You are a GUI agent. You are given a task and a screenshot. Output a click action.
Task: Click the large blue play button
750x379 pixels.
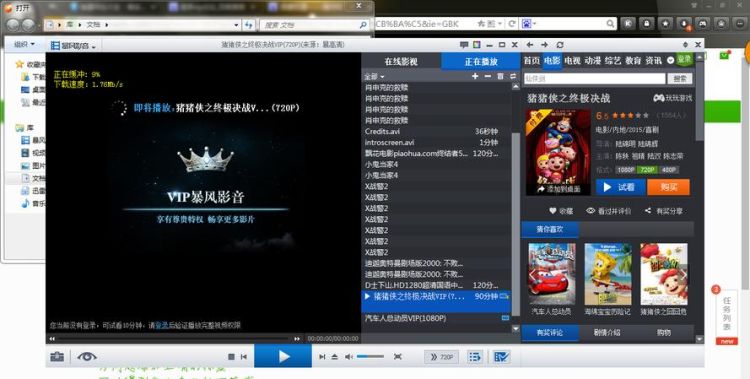pyautogui.click(x=283, y=357)
